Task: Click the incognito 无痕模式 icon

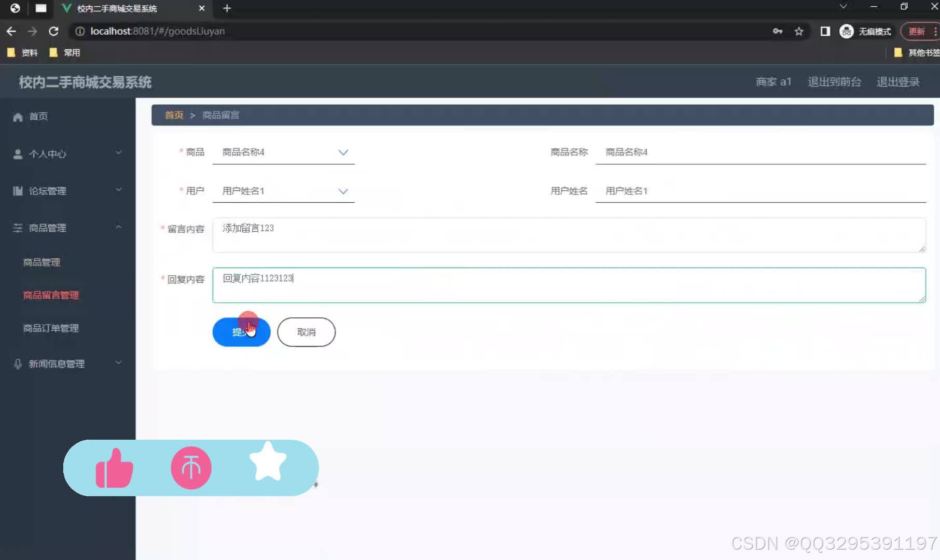Action: (846, 31)
